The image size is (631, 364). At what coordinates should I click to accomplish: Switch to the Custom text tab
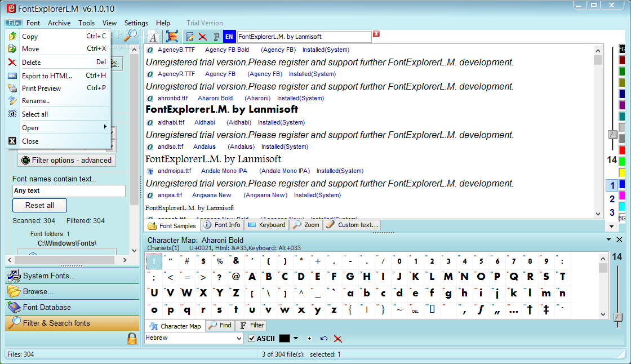tap(352, 225)
